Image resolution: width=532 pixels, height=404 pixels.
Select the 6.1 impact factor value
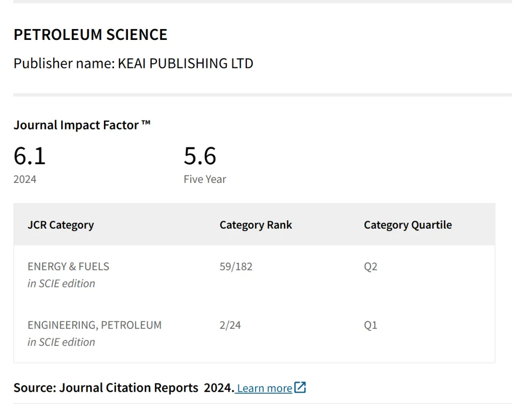pos(30,156)
